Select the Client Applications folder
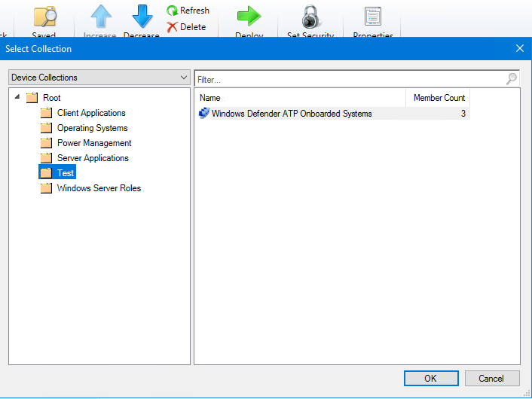This screenshot has width=532, height=399. (x=91, y=113)
